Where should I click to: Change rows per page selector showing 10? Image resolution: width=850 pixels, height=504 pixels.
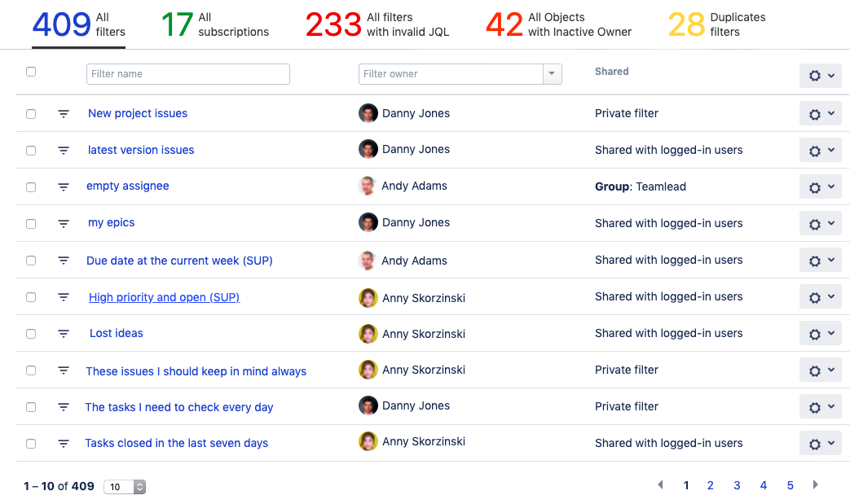(125, 487)
